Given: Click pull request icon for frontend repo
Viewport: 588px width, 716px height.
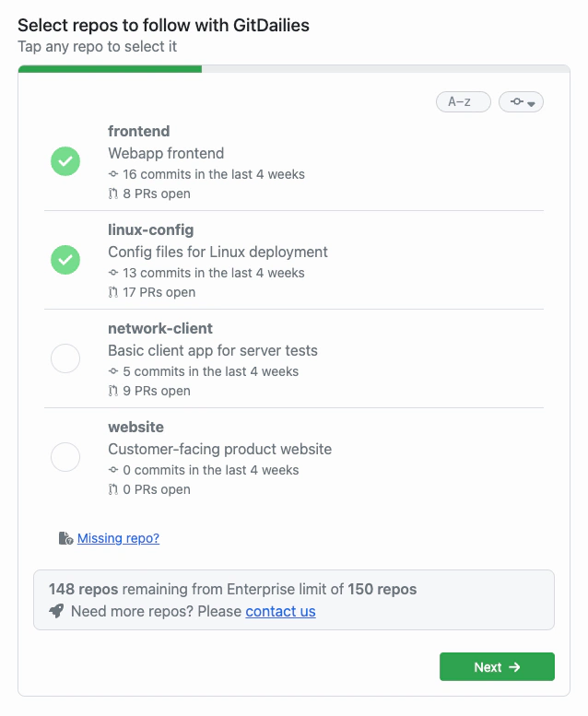Looking at the screenshot, I should click(113, 194).
